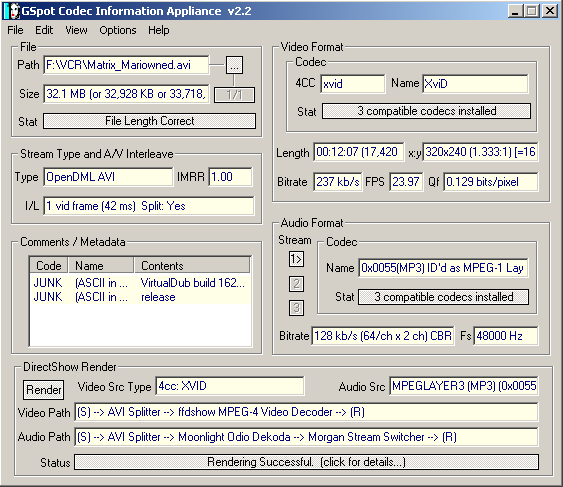Viewport: 563px width, 487px height.
Task: Select audio stream 2 button
Action: (x=296, y=284)
